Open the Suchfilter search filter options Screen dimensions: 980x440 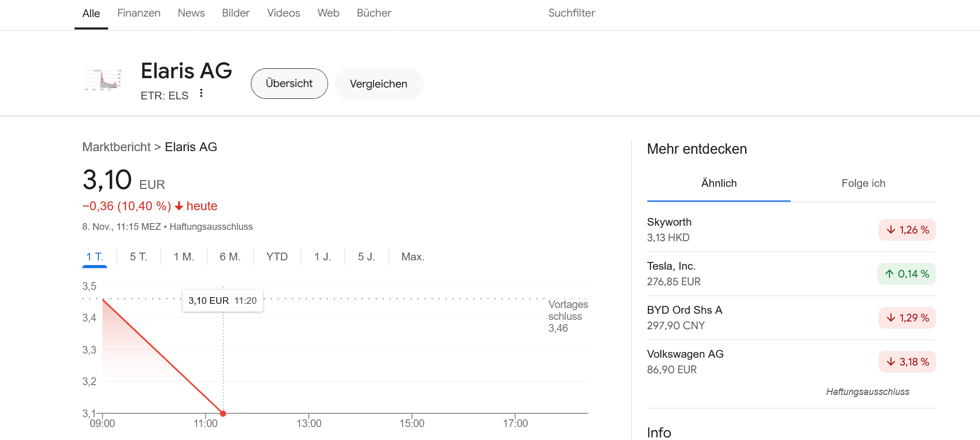pos(571,13)
